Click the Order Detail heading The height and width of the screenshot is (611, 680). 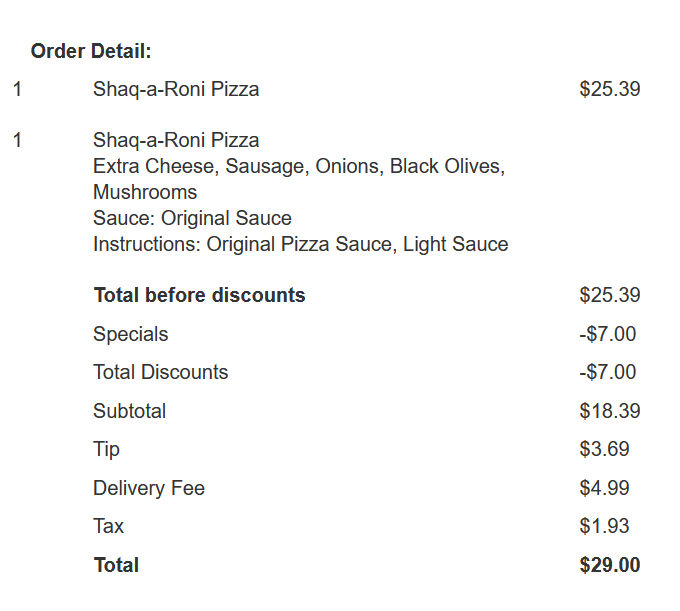[x=91, y=51]
